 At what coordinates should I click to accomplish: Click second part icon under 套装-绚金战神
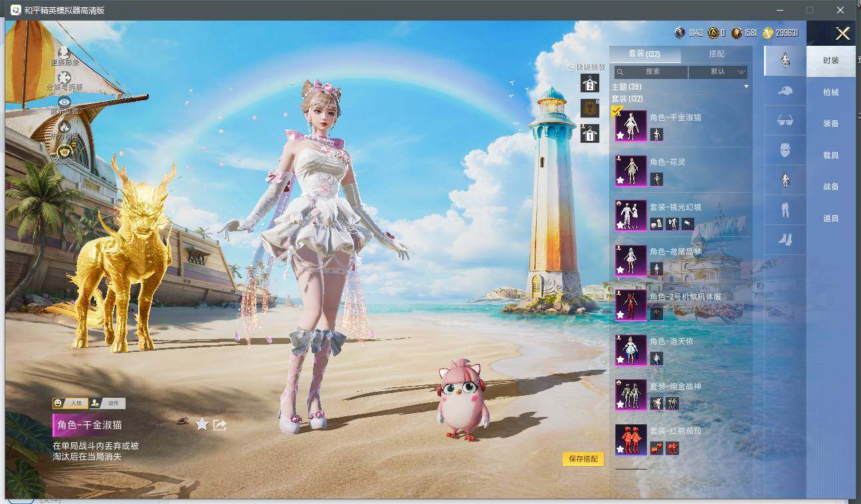point(672,404)
